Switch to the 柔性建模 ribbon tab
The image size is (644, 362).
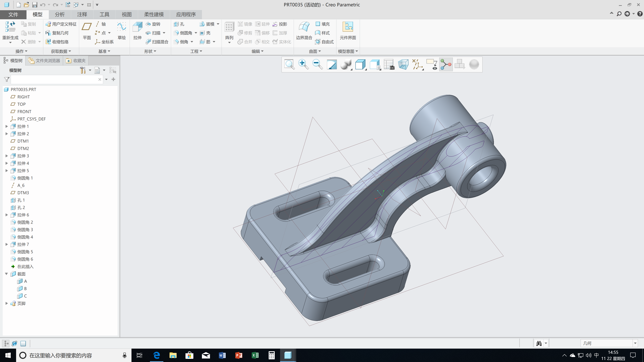click(154, 14)
